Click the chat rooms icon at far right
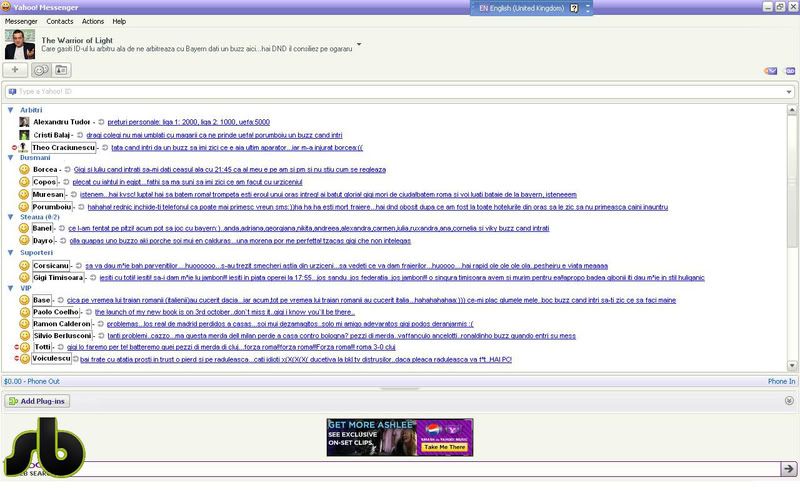 click(790, 71)
